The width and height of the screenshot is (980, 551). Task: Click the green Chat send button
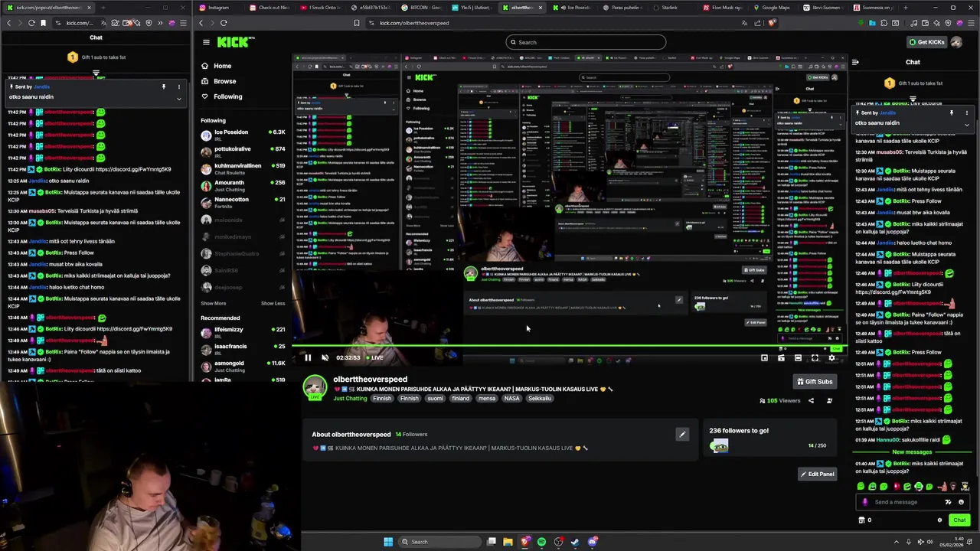(959, 520)
